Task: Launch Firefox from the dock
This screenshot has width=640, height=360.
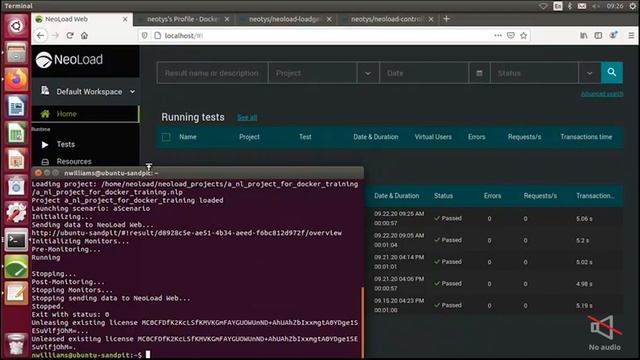Action: click(x=16, y=80)
